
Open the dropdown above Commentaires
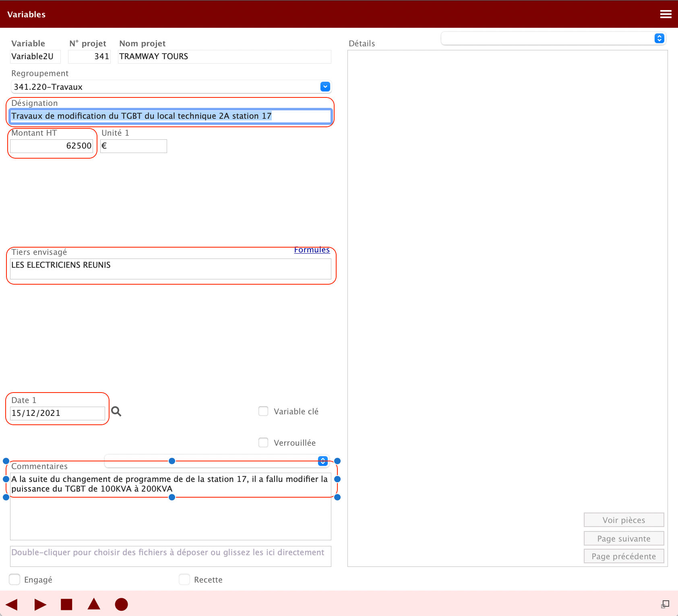[217, 461]
